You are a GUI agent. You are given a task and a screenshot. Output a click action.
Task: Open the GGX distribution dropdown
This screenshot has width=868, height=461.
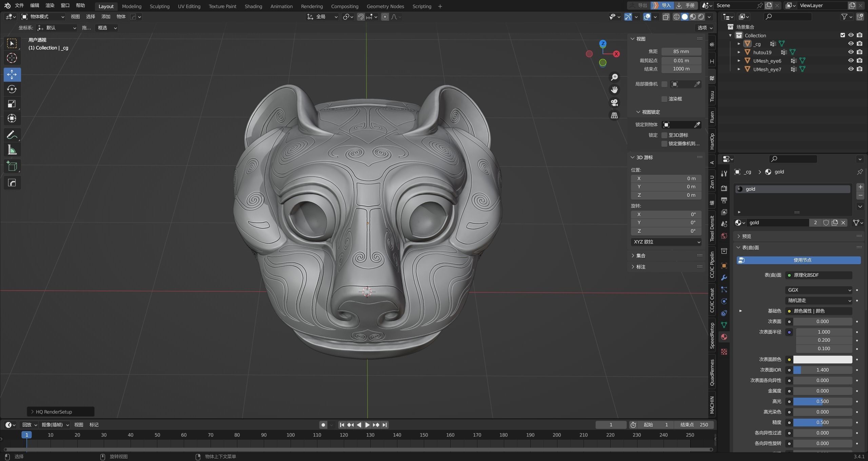(818, 290)
